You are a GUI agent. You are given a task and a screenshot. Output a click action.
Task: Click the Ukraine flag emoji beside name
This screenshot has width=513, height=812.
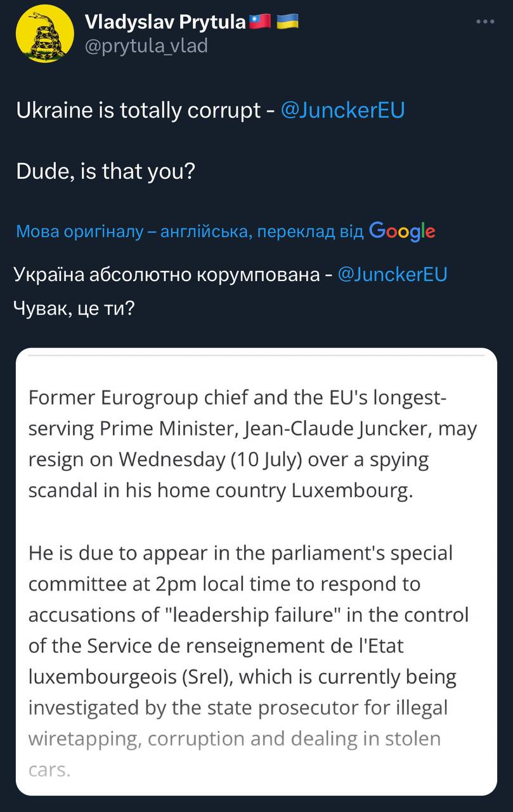[288, 22]
